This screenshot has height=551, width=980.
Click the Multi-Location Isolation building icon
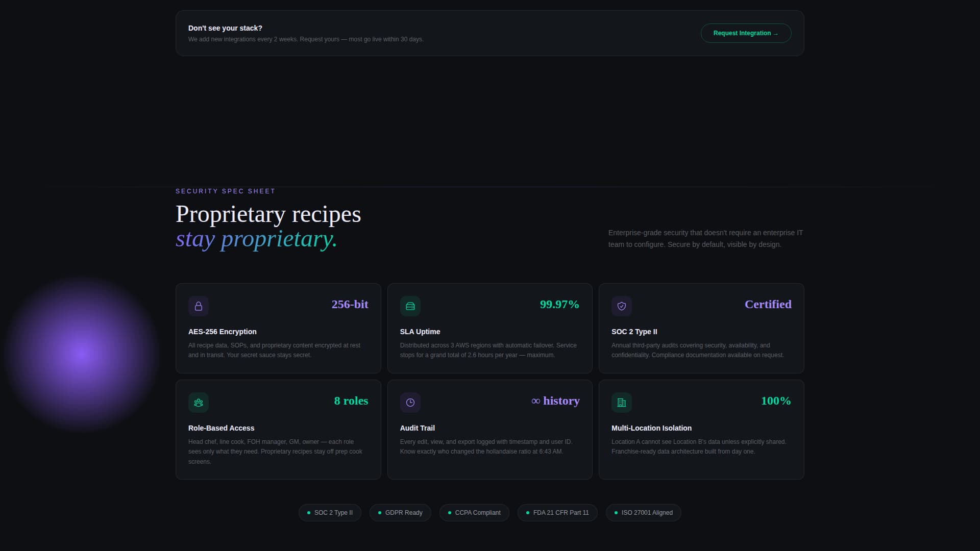click(x=622, y=403)
